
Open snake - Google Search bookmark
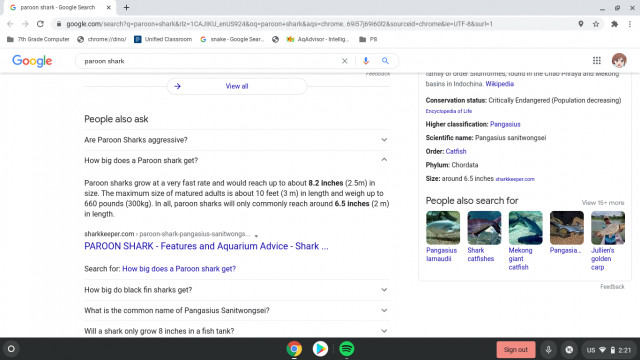click(232, 39)
